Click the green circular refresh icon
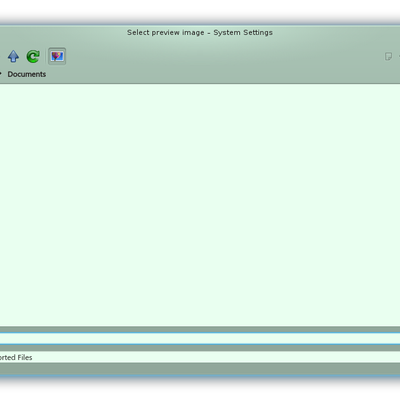 [x=33, y=56]
